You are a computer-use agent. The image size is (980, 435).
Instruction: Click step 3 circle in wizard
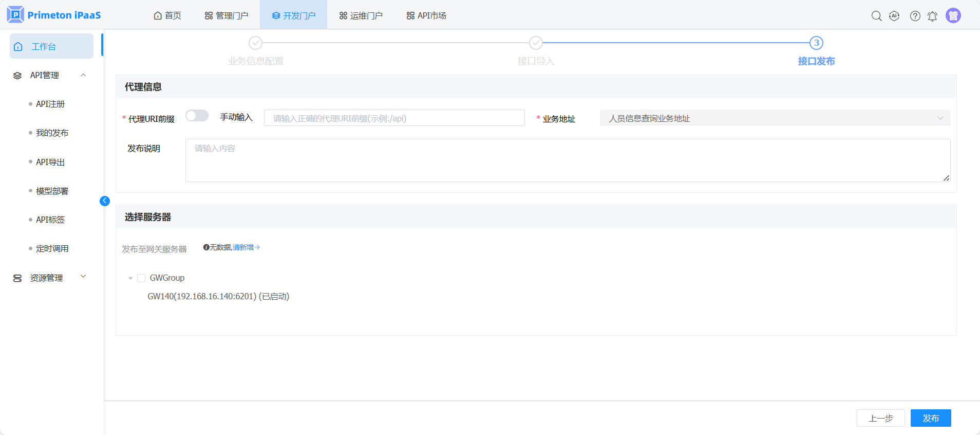pos(816,43)
